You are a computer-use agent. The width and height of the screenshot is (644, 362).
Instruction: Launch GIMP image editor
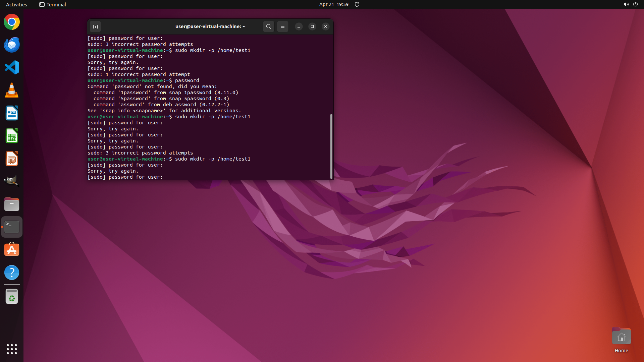[x=12, y=181]
